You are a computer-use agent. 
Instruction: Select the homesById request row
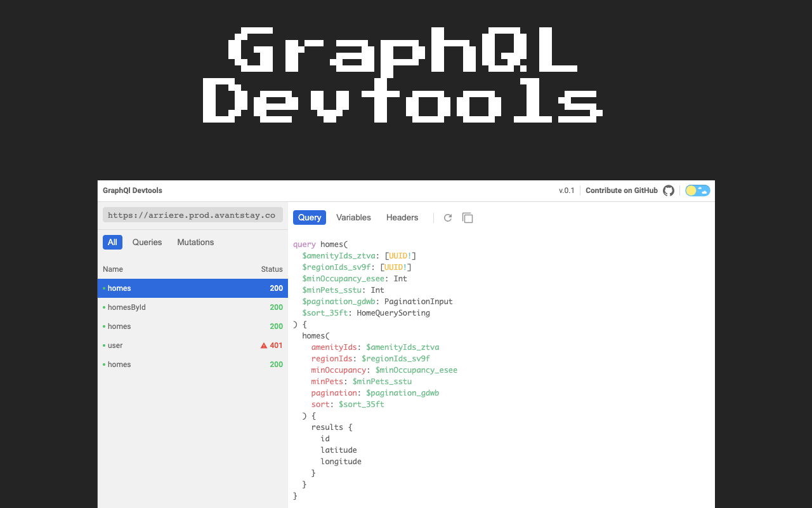click(193, 307)
